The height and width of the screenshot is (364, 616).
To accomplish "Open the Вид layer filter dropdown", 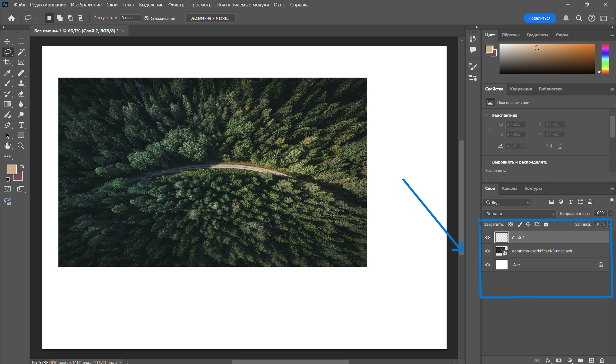I will click(507, 202).
